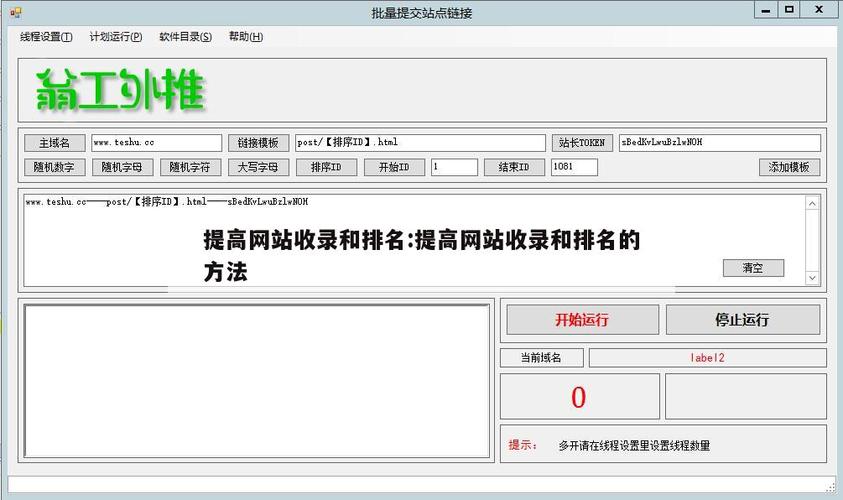Insert 随机字母 placeholder button
This screenshot has height=500, width=843.
[x=122, y=167]
